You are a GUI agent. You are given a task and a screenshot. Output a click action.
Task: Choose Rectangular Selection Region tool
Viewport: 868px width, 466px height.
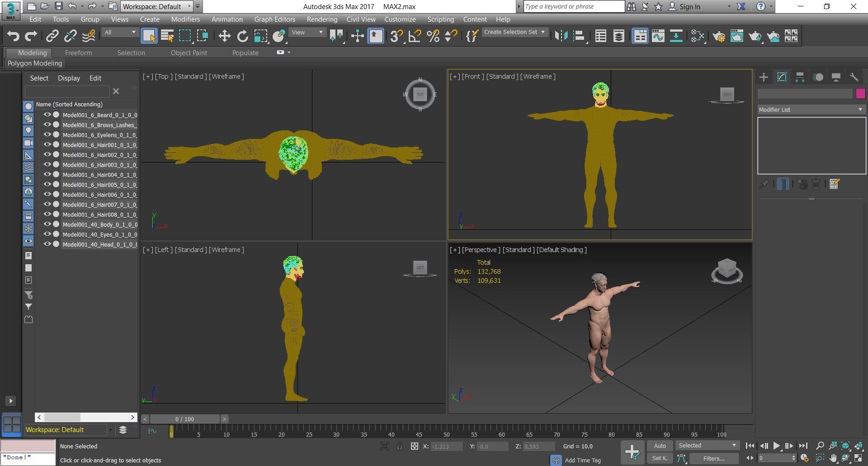185,36
